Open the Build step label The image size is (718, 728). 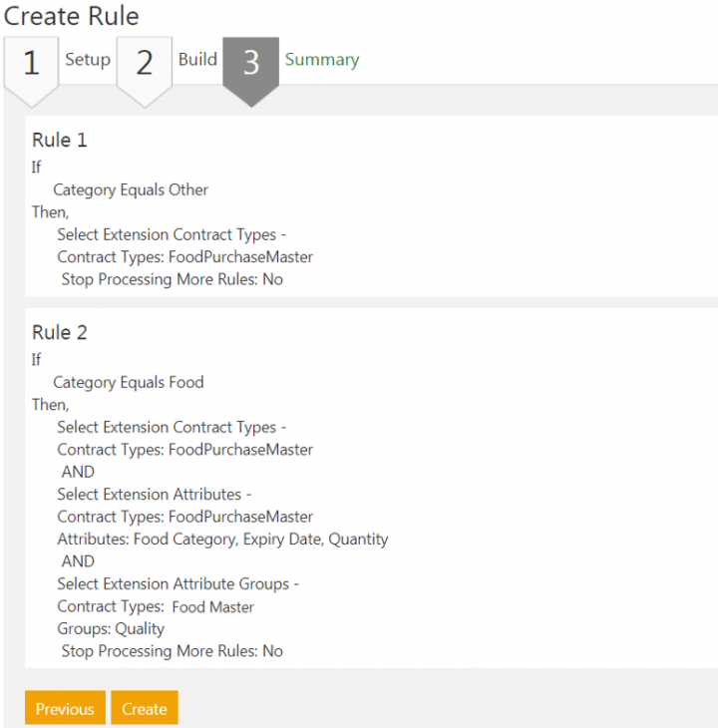point(197,60)
